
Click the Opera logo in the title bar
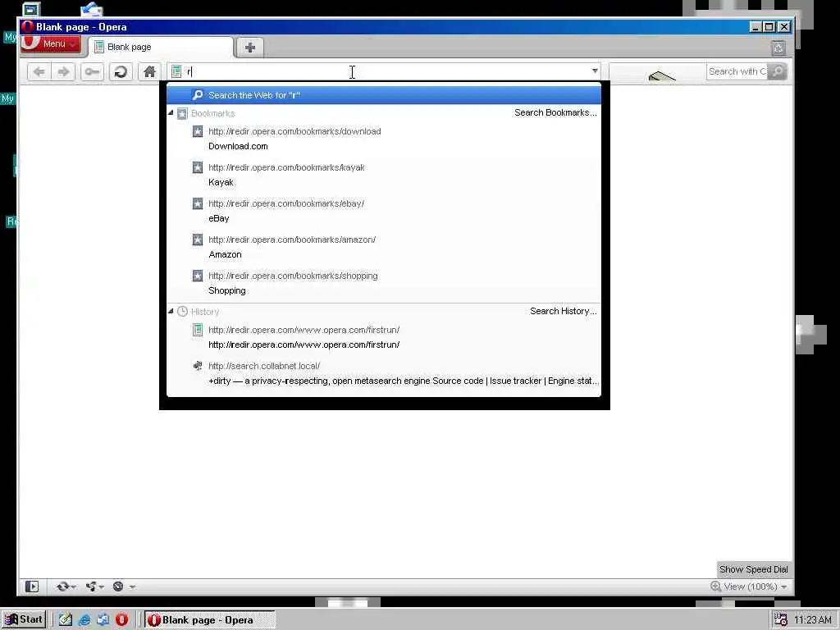pyautogui.click(x=28, y=27)
